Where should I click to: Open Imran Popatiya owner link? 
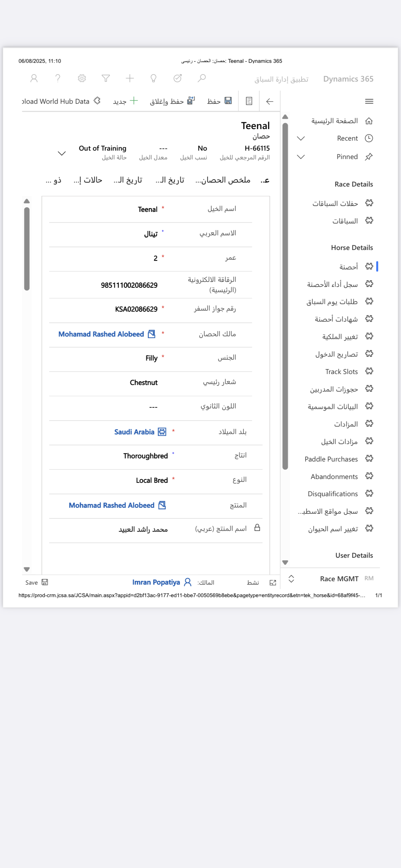point(156,582)
